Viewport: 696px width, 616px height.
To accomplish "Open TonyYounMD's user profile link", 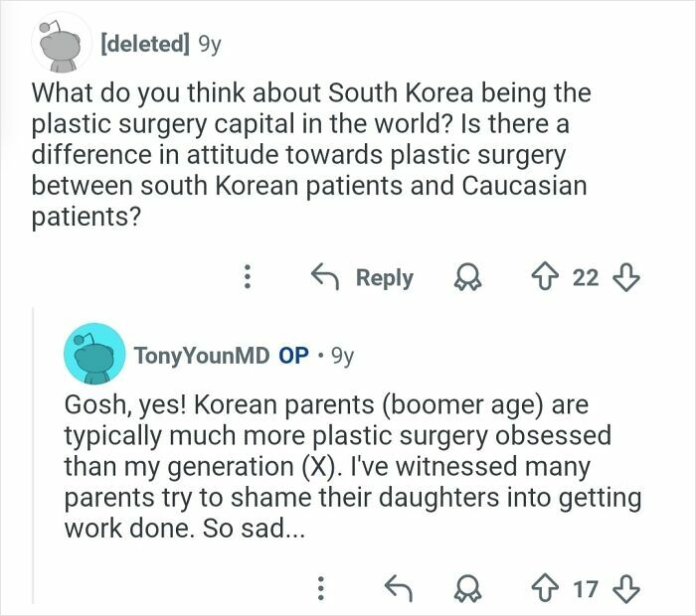I will [x=200, y=356].
